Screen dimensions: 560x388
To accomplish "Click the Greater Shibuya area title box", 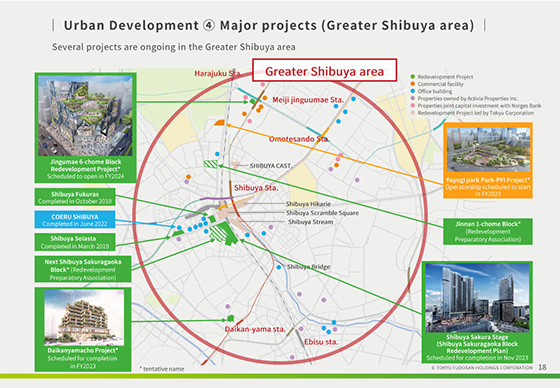I will coord(325,70).
